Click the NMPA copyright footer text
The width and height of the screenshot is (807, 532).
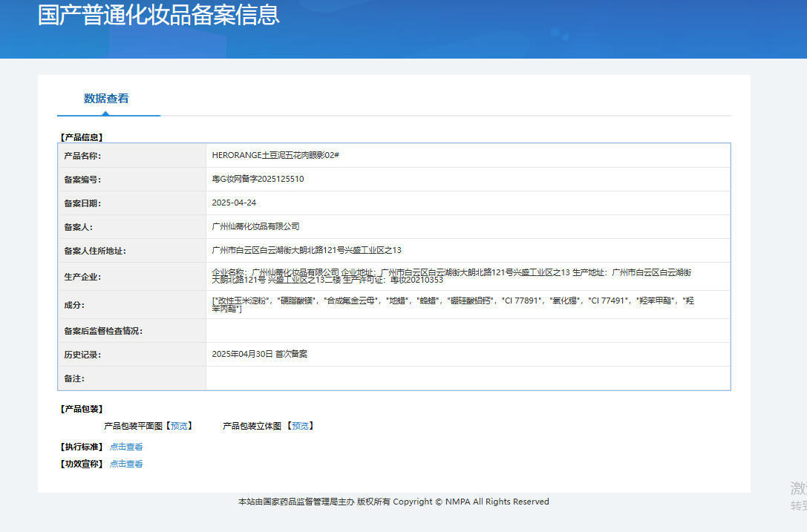393,502
